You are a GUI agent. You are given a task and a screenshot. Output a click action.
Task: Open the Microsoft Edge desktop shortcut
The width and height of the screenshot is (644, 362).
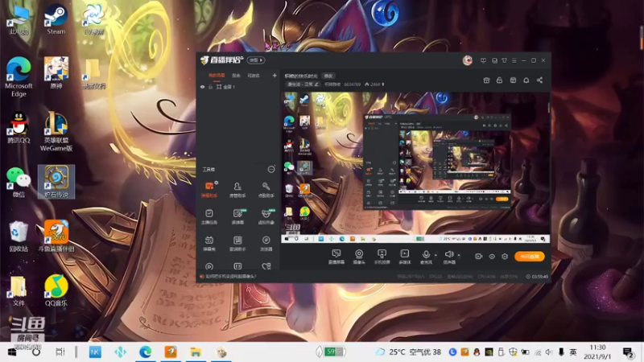19,76
